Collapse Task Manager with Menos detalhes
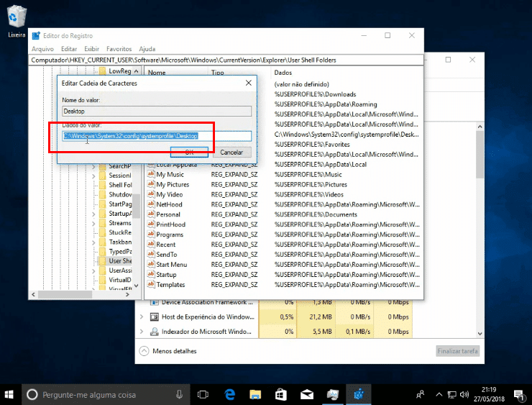Image resolution: width=532 pixels, height=405 pixels. pos(168,351)
